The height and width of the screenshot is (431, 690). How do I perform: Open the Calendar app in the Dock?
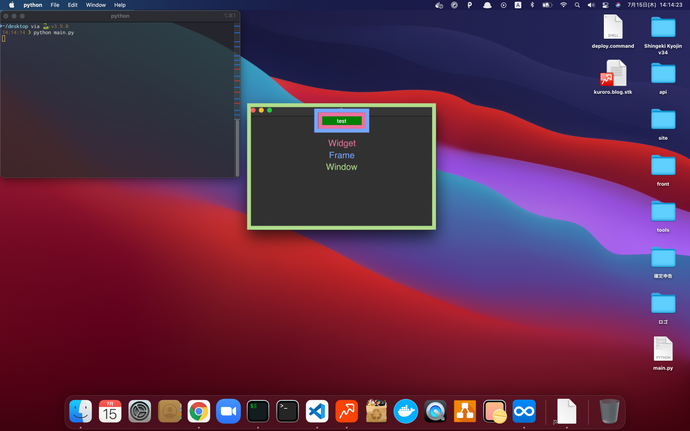click(x=110, y=411)
